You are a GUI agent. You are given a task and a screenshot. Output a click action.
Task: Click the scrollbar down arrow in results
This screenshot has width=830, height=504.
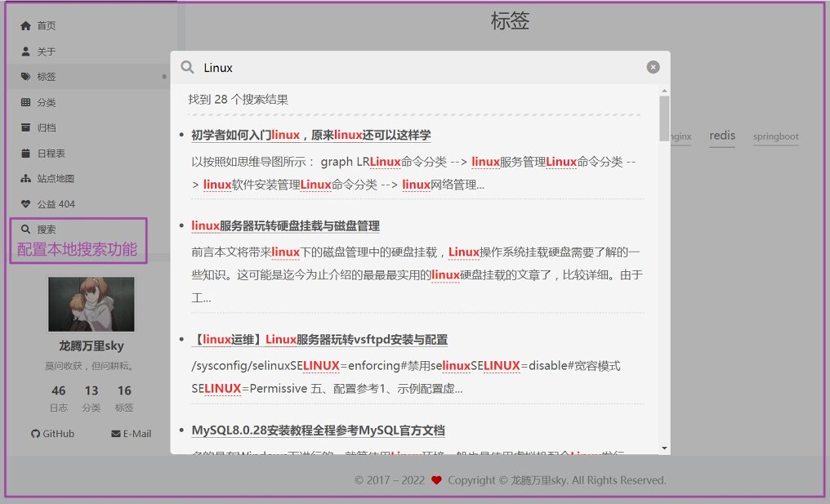[664, 448]
